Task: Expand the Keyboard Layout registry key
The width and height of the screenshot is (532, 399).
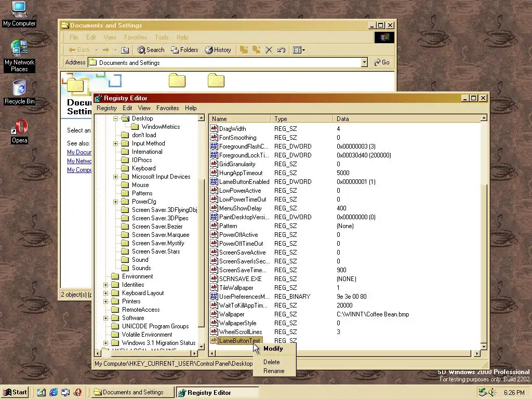Action: (106, 293)
